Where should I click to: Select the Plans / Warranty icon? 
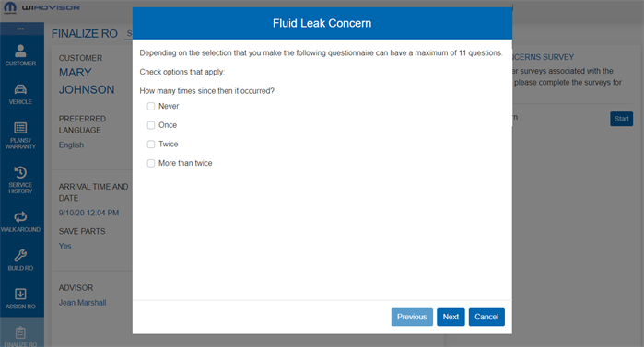point(20,135)
